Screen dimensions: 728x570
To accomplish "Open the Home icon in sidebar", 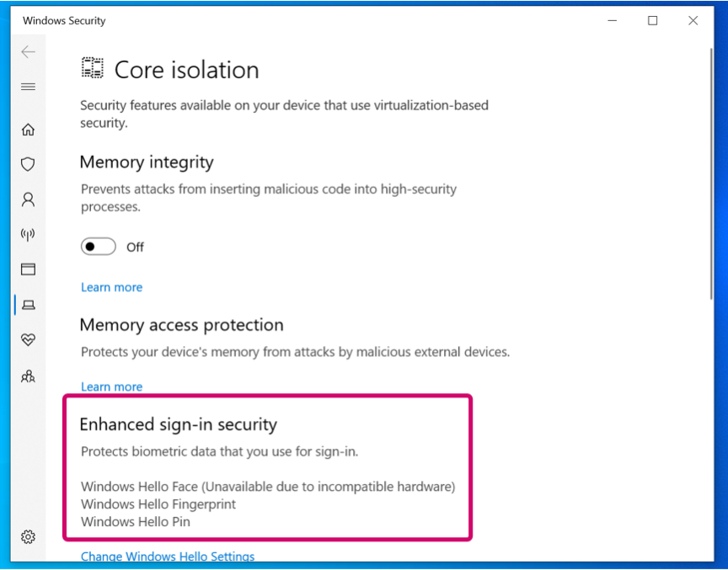I will pos(28,130).
